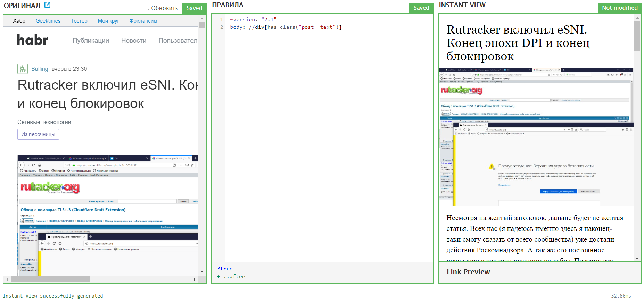Click the ?true debug output line
Image resolution: width=644 pixels, height=301 pixels.
[225, 269]
